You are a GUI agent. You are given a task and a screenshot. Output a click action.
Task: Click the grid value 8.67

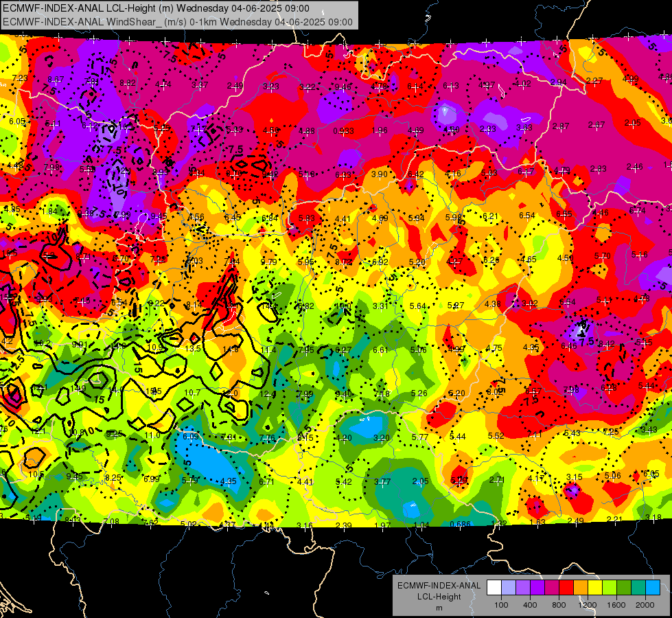click(x=56, y=80)
